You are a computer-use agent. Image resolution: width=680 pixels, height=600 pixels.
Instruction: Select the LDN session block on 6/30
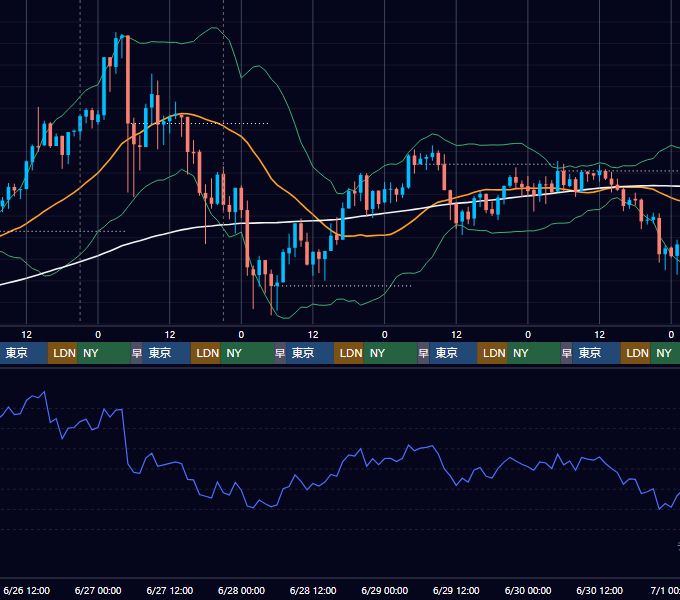tap(635, 353)
